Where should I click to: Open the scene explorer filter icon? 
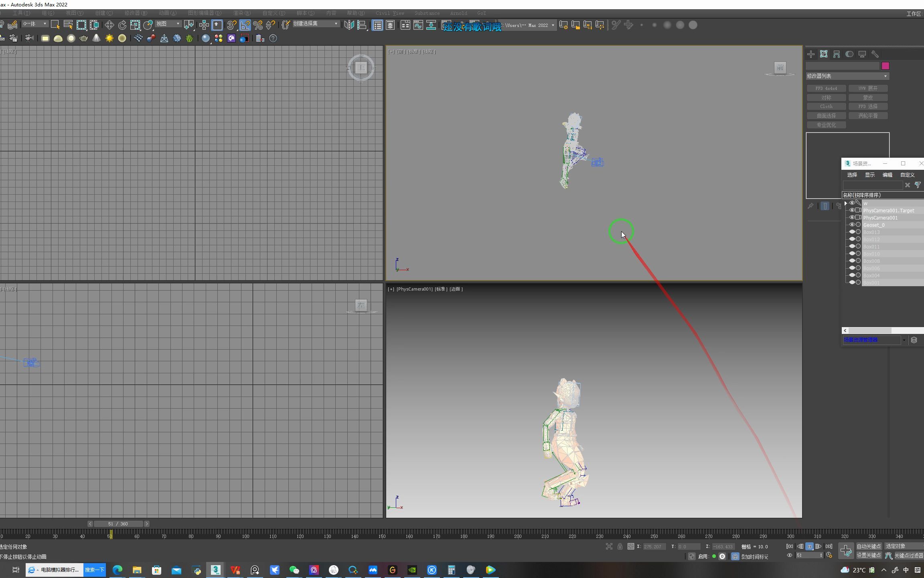click(x=918, y=185)
